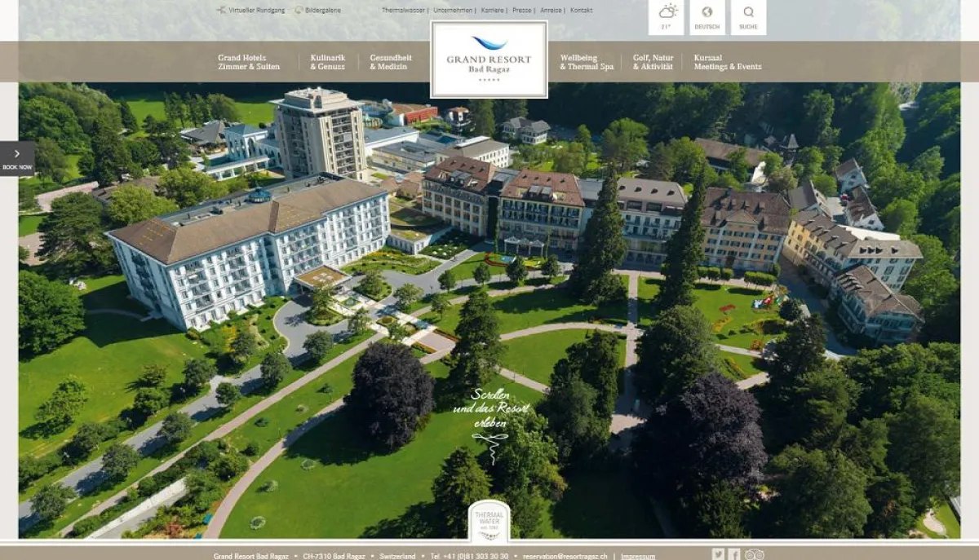This screenshot has height=560, width=979.
Task: Click the Grand Resort Bad Ragaz logo
Action: 489,60
